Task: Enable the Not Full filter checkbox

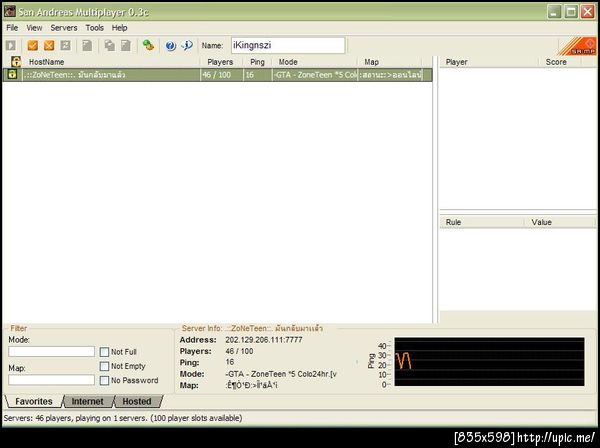Action: [104, 352]
